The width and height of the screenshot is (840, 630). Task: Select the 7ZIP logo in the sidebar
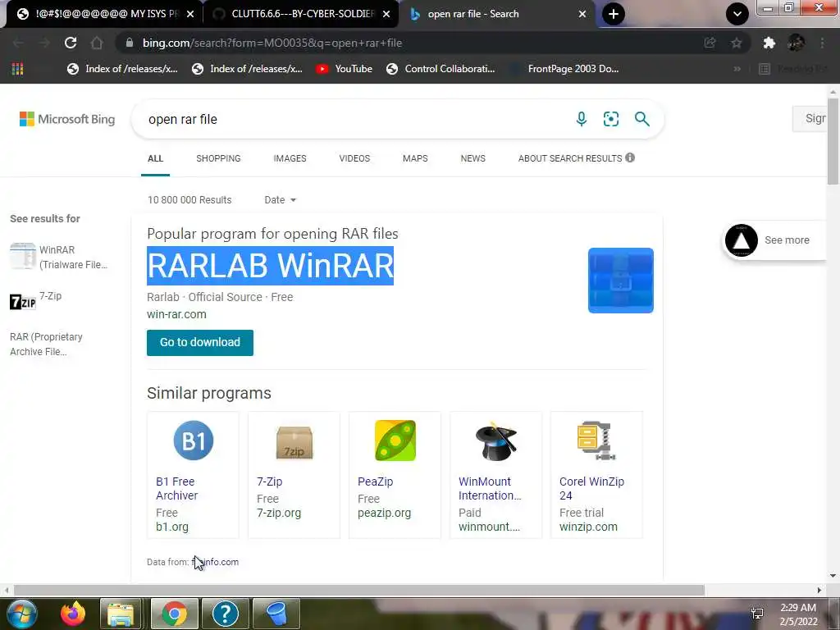click(x=23, y=302)
